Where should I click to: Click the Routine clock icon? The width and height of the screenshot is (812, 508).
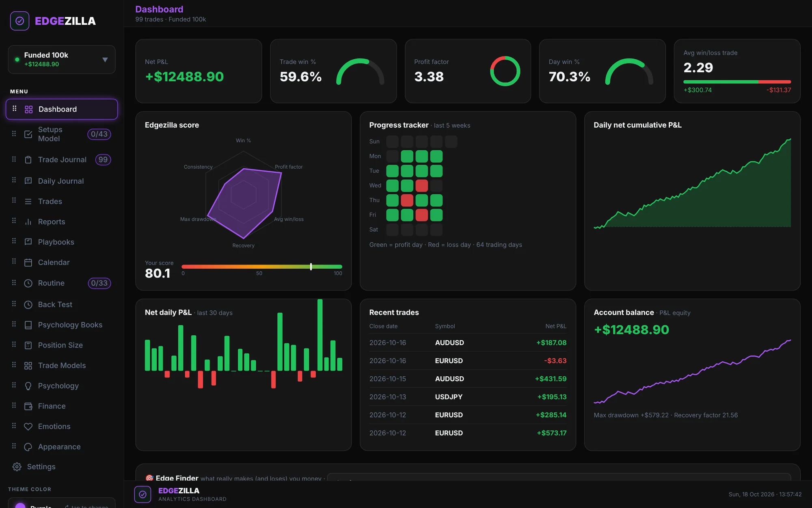pyautogui.click(x=28, y=283)
